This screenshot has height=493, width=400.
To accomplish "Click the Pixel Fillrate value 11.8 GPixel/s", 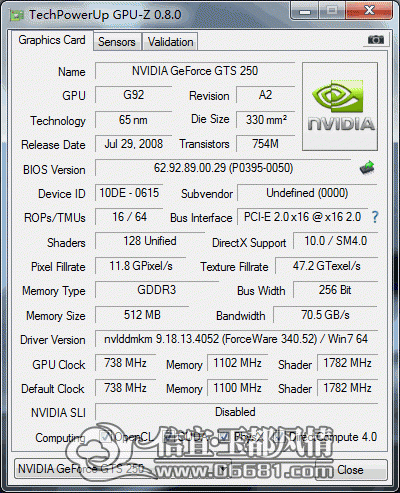I will coord(141,266).
